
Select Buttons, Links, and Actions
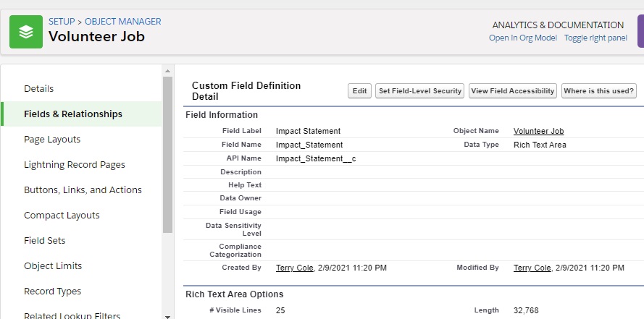(83, 190)
